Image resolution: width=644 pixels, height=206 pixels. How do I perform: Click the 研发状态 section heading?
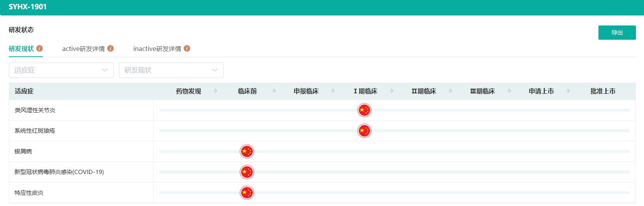click(x=21, y=30)
